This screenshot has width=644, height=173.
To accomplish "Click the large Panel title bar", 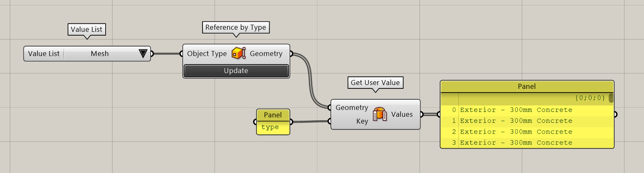I will tap(527, 86).
